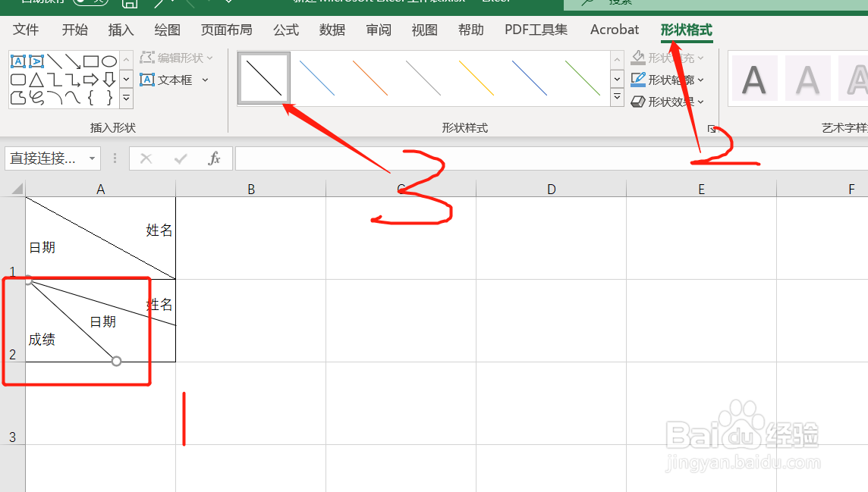Expand the shapes gallery with More button

coord(126,99)
